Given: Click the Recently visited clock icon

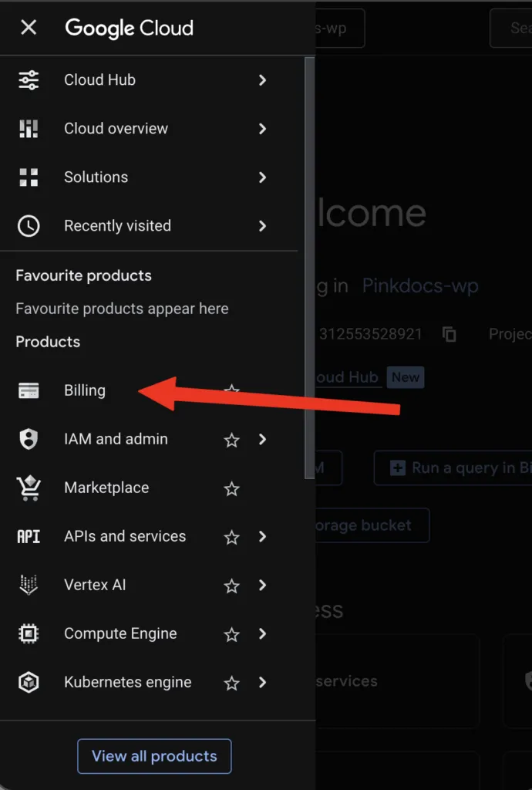Looking at the screenshot, I should pos(29,226).
